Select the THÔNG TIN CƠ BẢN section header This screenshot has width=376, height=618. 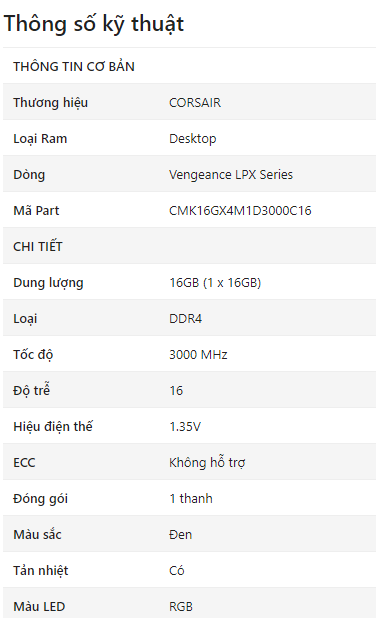point(74,66)
